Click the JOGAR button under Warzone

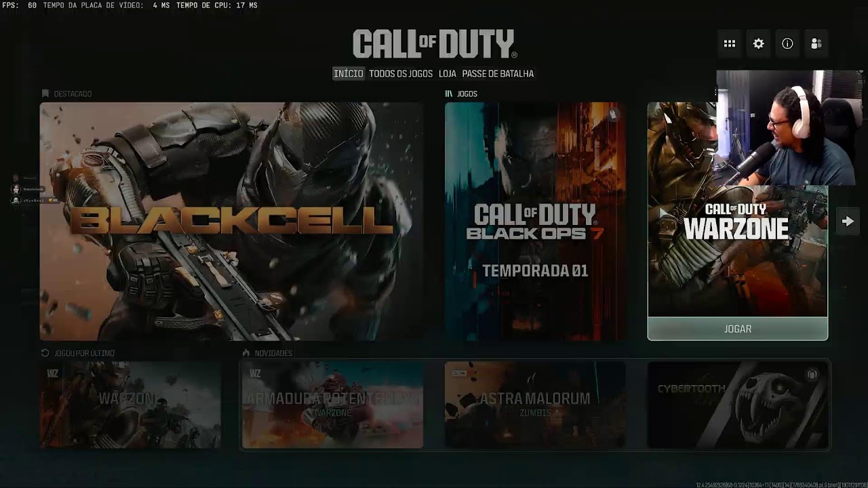(x=738, y=329)
